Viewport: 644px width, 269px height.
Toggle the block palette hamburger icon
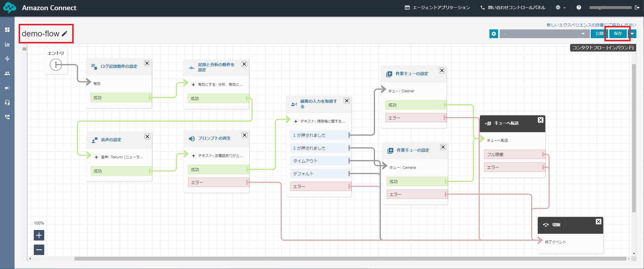point(24,49)
